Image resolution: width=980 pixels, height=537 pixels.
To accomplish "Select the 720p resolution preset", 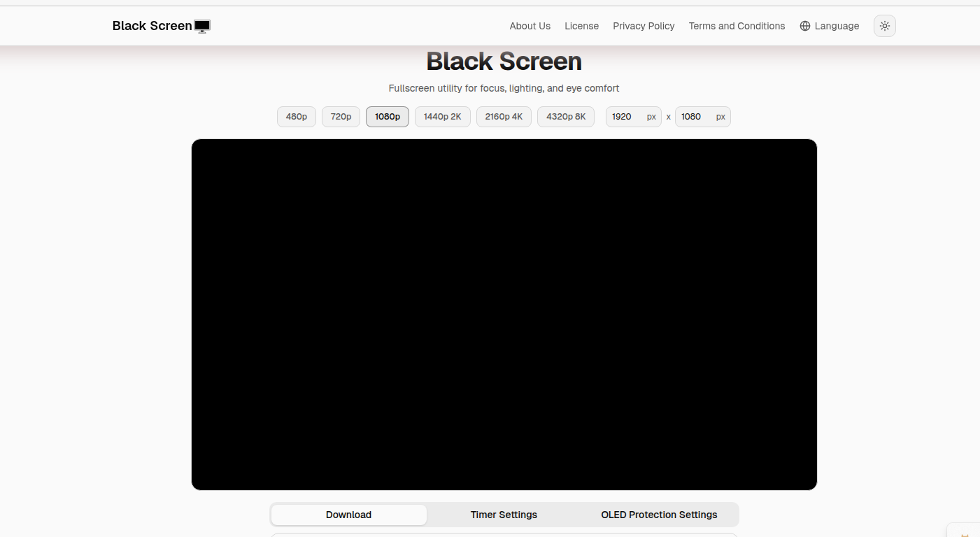I will click(x=341, y=117).
